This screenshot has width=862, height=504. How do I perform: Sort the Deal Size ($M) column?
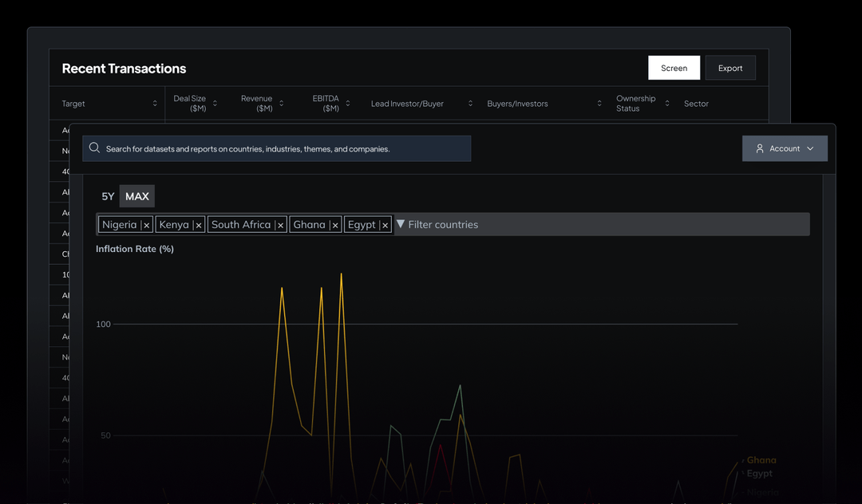pos(215,103)
